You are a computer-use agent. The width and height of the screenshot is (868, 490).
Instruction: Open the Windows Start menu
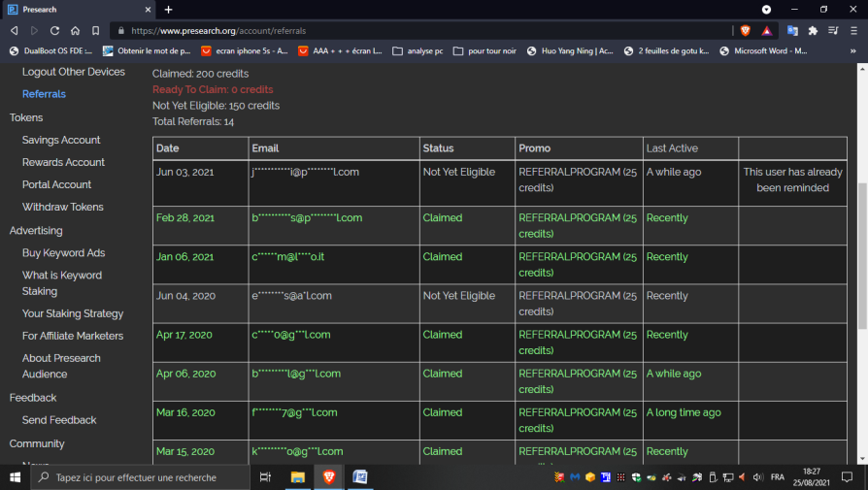(x=15, y=477)
